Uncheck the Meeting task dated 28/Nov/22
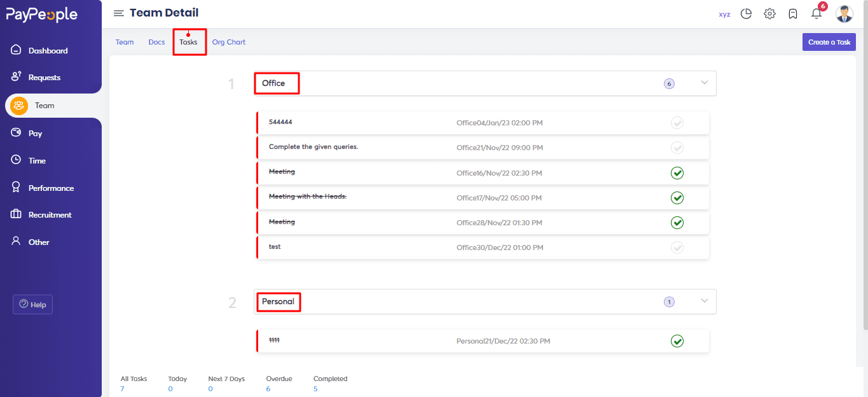Image resolution: width=868 pixels, height=397 pixels. 677,223
